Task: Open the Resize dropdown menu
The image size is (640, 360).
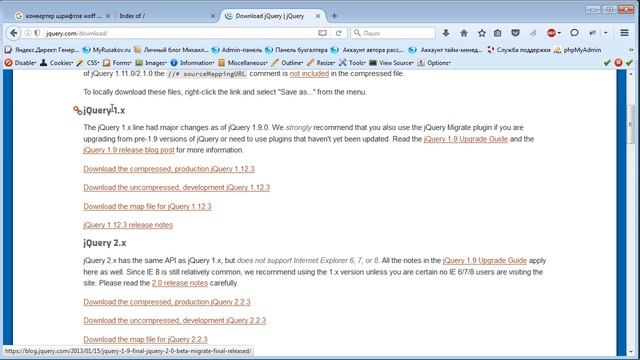Action: tap(321, 63)
